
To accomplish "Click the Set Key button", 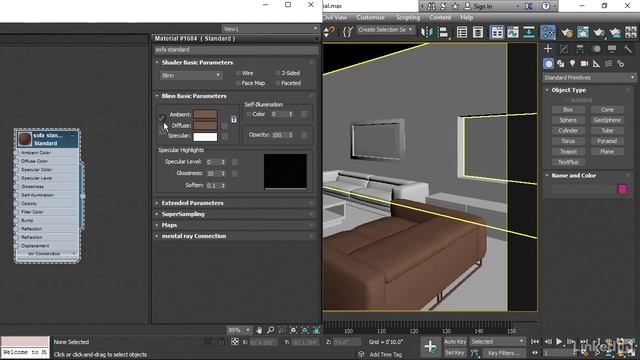I will pyautogui.click(x=455, y=353).
